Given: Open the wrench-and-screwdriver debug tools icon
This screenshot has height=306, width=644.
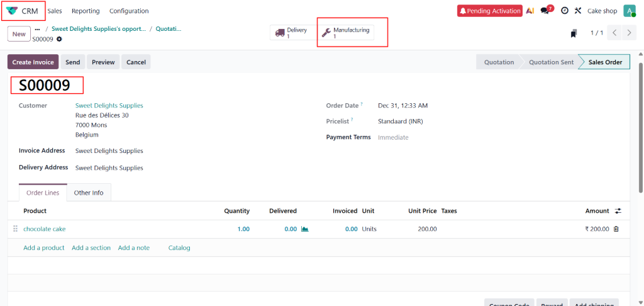Looking at the screenshot, I should click(577, 11).
